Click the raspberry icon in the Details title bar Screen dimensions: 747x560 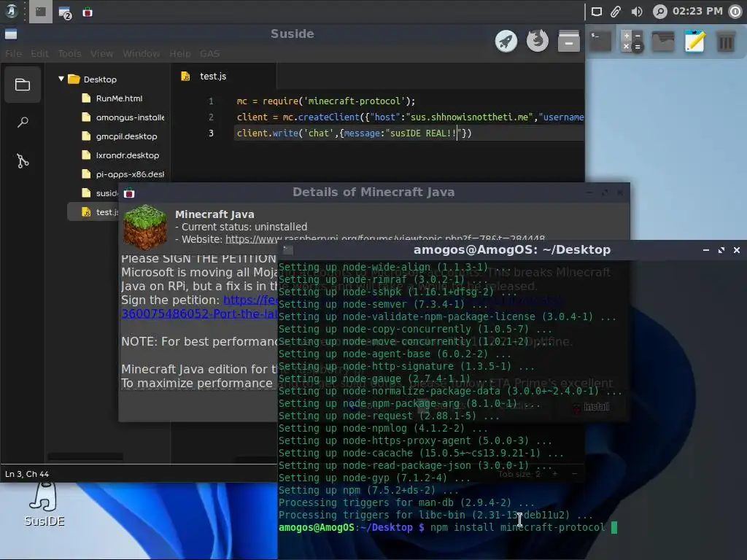pyautogui.click(x=129, y=192)
